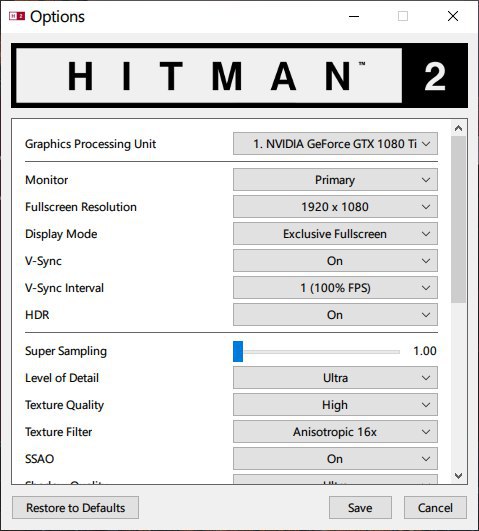Click the Display Mode label
Screen dimensions: 479x531
coord(61,234)
